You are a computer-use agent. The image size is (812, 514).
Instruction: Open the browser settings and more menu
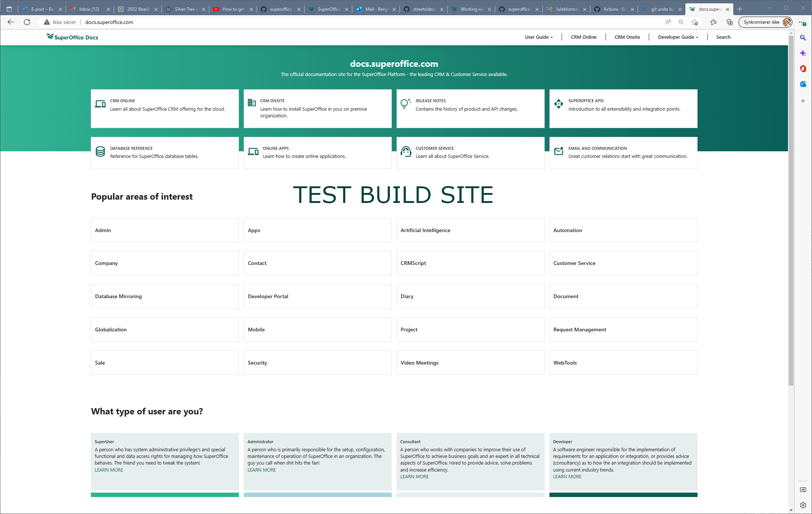pyautogui.click(x=803, y=22)
